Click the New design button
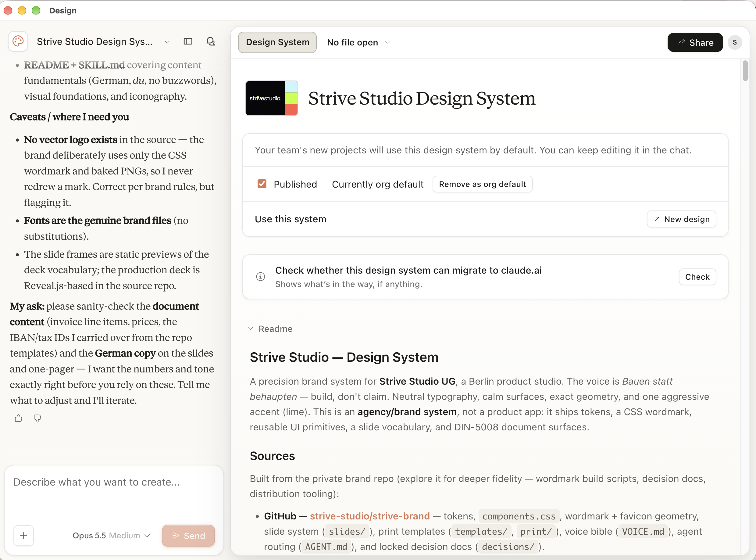 coord(682,219)
